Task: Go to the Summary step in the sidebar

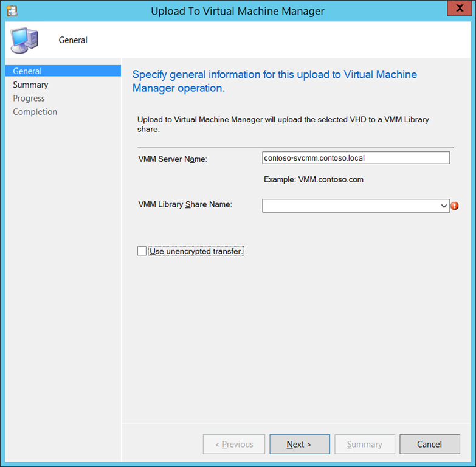Action: (x=30, y=85)
